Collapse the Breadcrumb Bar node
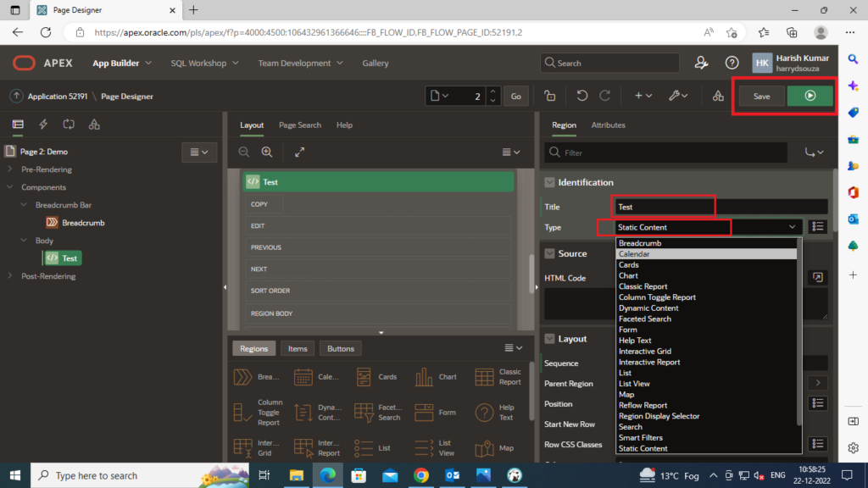This screenshot has height=488, width=868. coord(24,205)
